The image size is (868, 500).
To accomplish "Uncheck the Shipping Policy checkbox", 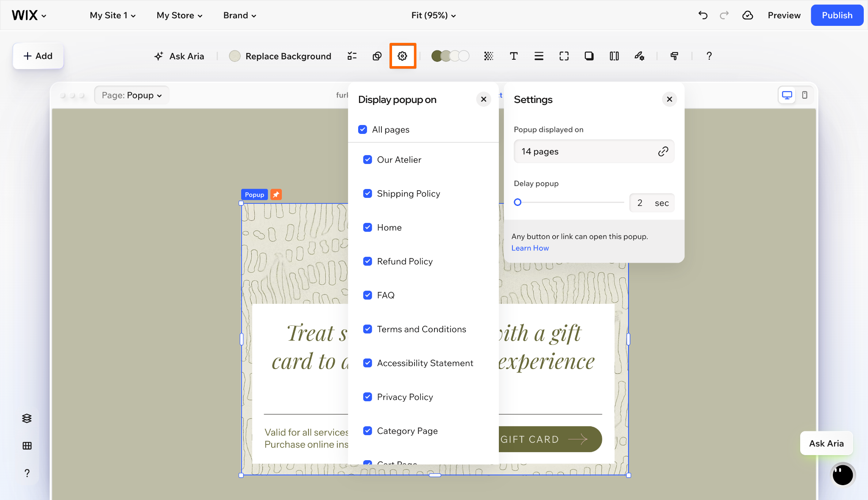I will coord(367,194).
